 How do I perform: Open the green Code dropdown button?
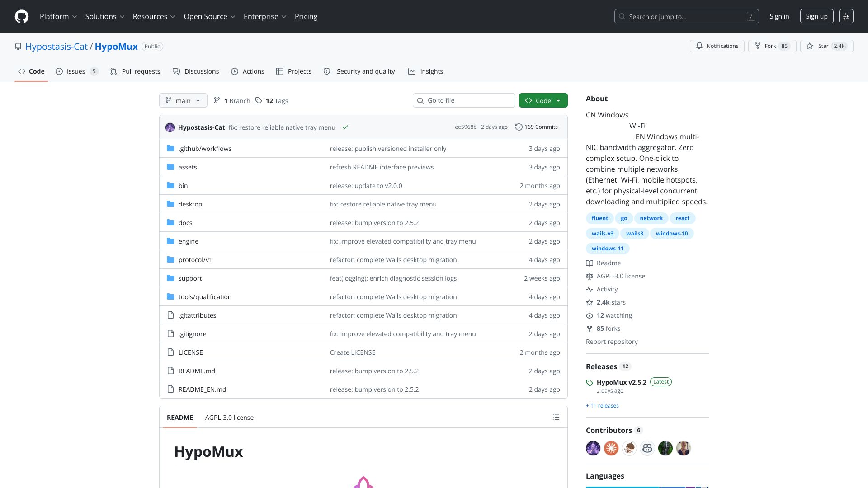[x=543, y=100]
